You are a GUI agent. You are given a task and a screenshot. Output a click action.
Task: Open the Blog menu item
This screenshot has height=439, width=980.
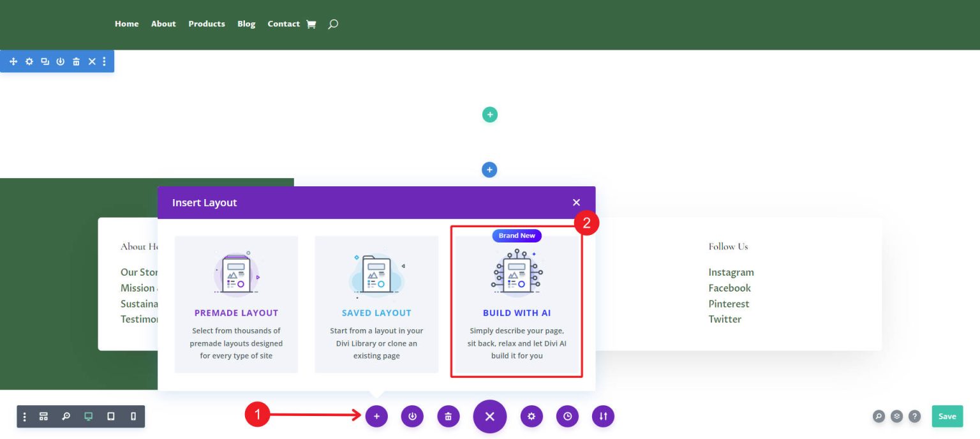(x=246, y=24)
